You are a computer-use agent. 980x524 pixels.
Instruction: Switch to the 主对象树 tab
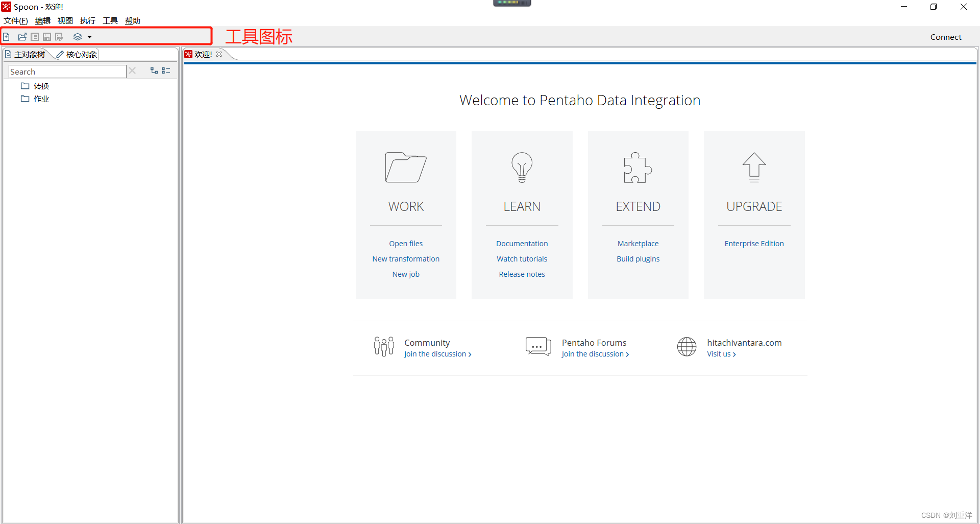click(x=25, y=54)
